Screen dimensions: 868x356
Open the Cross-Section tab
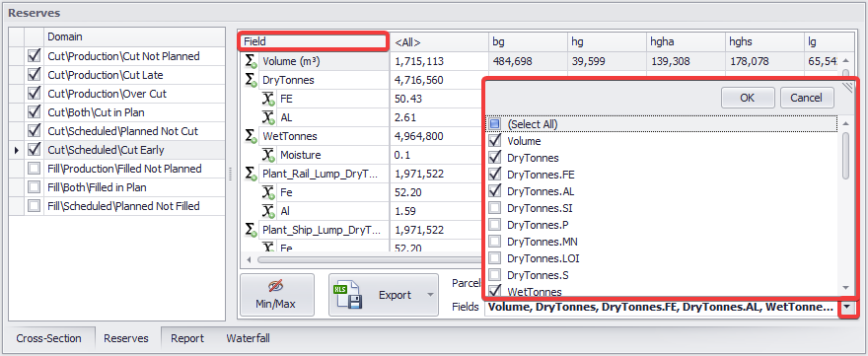point(48,338)
